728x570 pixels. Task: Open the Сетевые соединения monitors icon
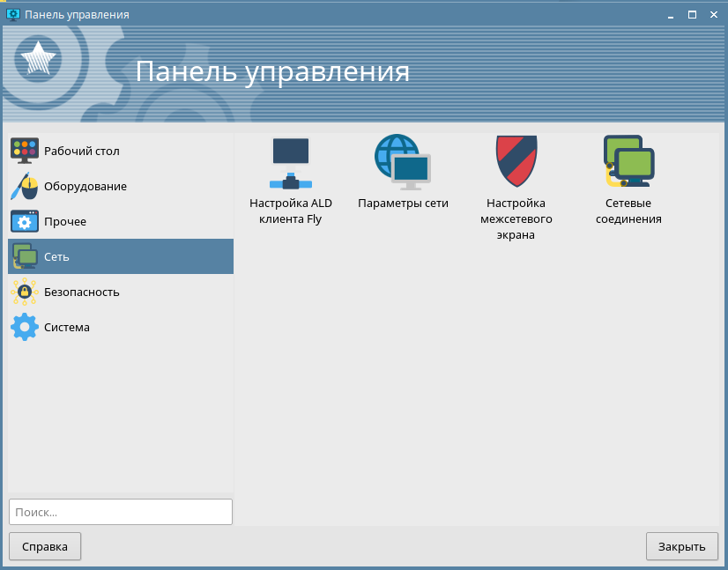[x=628, y=161]
